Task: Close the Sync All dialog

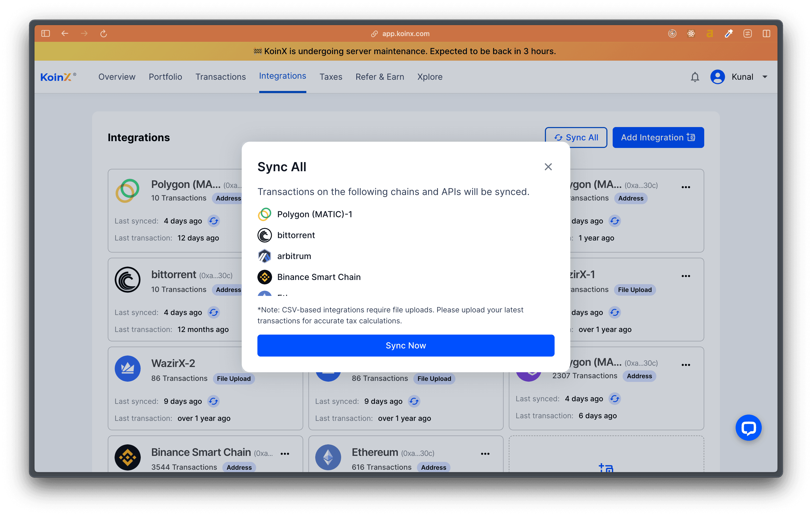Action: tap(548, 167)
